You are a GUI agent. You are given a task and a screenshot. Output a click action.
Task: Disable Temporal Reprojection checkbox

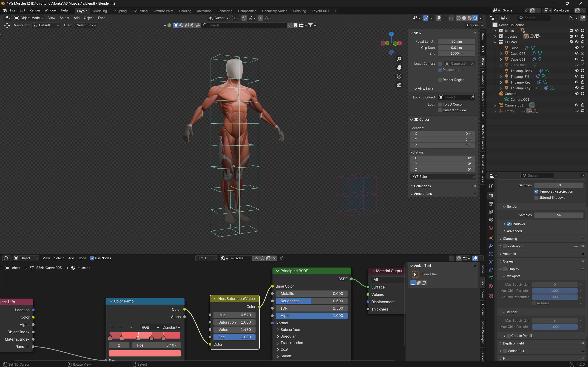(536, 191)
